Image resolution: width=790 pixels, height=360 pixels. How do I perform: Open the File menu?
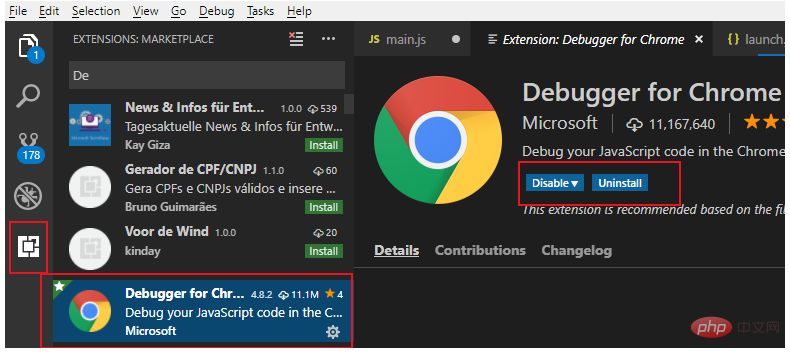[x=18, y=11]
